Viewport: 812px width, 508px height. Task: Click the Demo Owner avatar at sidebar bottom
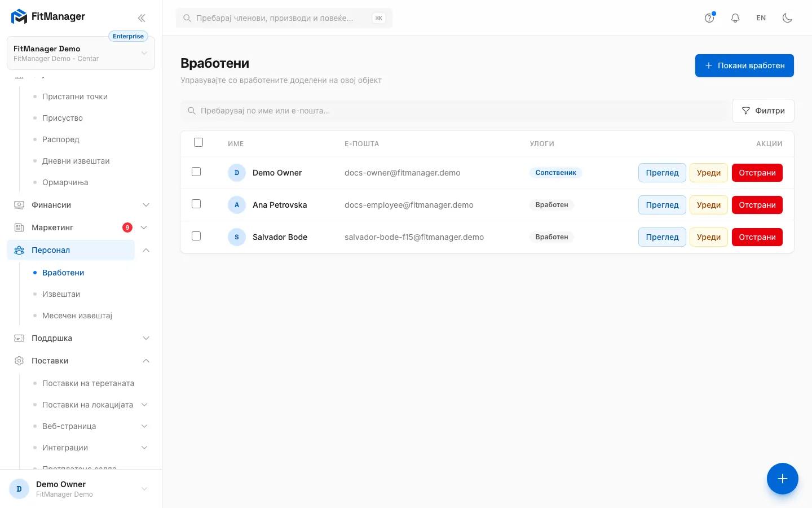(x=19, y=489)
